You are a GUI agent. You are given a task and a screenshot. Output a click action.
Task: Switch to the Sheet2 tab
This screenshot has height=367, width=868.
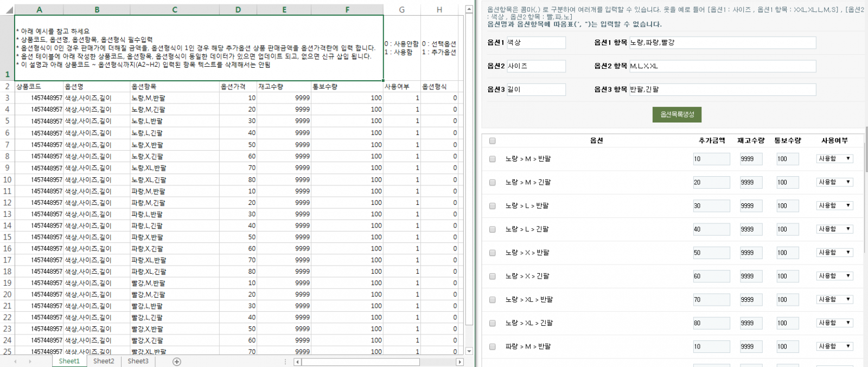click(x=104, y=361)
